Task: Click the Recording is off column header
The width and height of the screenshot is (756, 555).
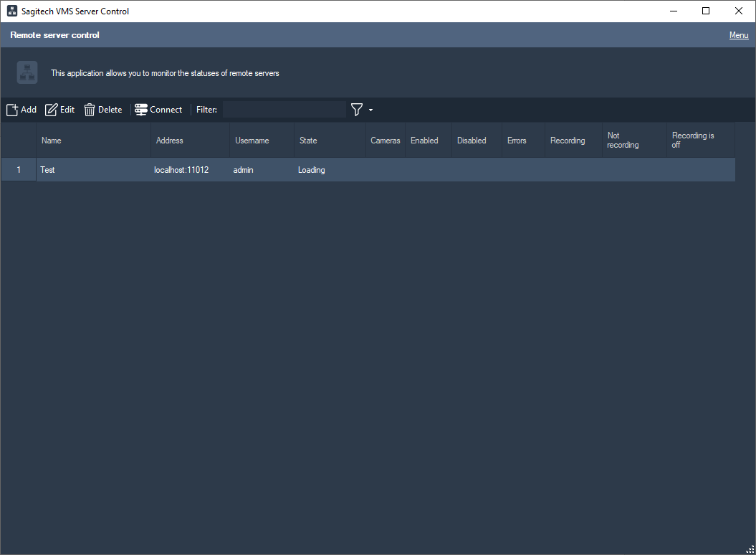Action: click(700, 141)
